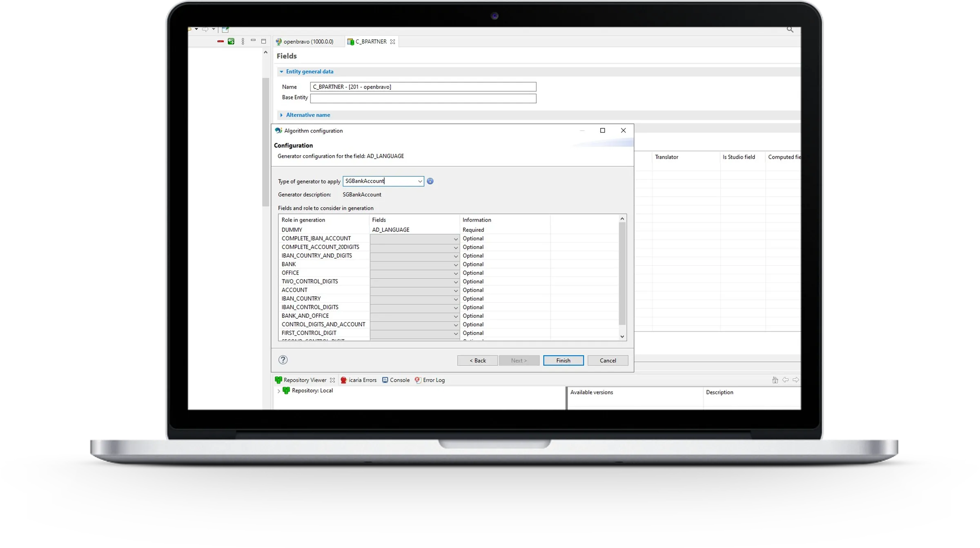Open Fields dropdown for IBAN_COUNTRY row
Viewport: 980px width, 548px height.
[x=414, y=299]
